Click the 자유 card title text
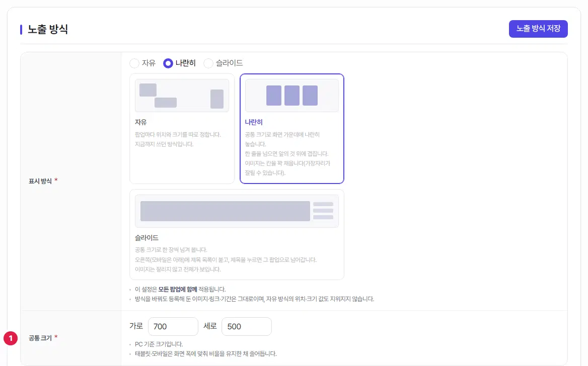Viewport: 588px width, 366px height. (x=140, y=122)
